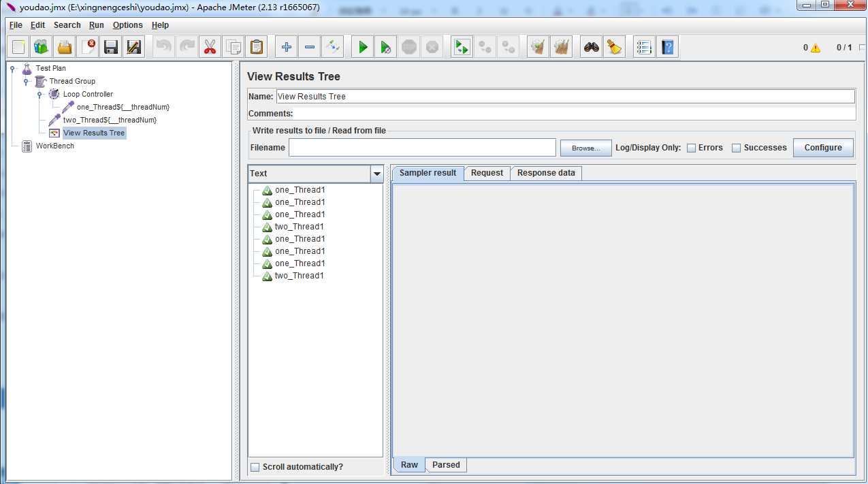Click the Browse... button
This screenshot has height=484, width=868.
coord(585,148)
